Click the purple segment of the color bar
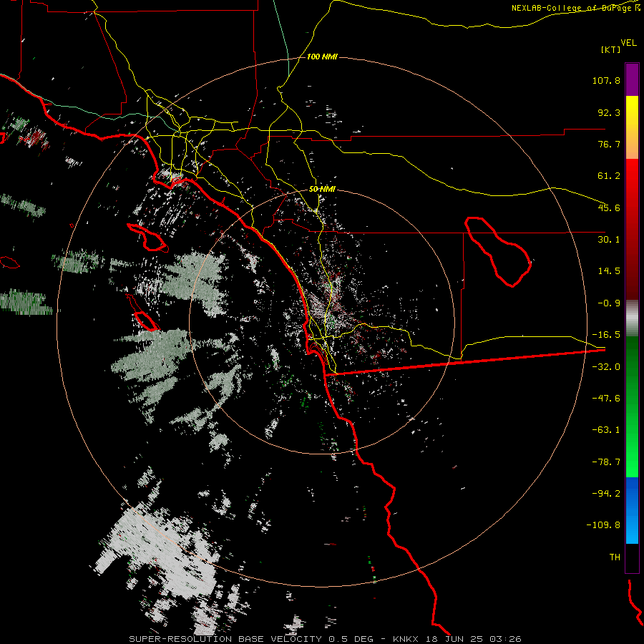The width and height of the screenshot is (644, 644). [632, 79]
